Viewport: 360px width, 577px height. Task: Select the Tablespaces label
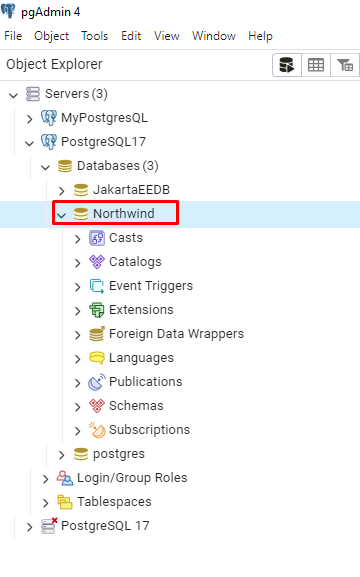(x=114, y=502)
